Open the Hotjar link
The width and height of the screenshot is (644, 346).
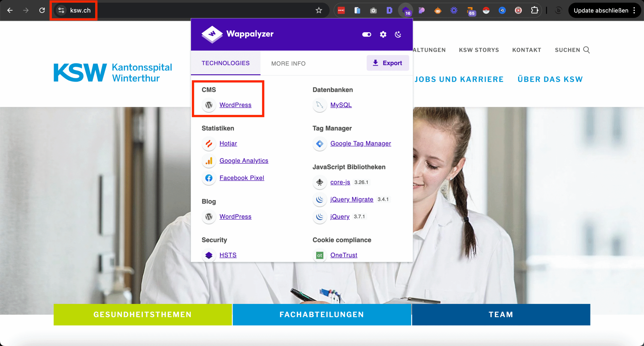[x=228, y=143]
